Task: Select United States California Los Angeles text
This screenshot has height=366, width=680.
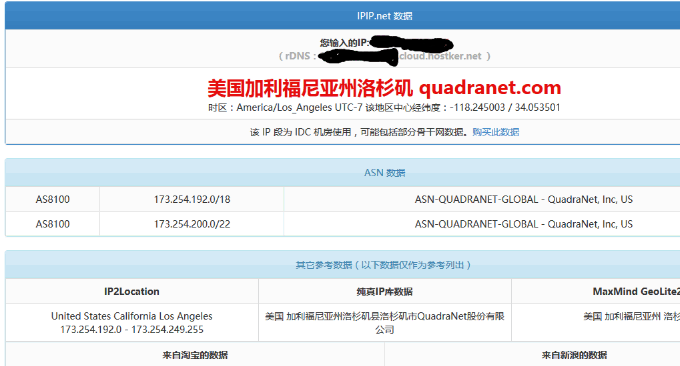Action: [x=132, y=316]
